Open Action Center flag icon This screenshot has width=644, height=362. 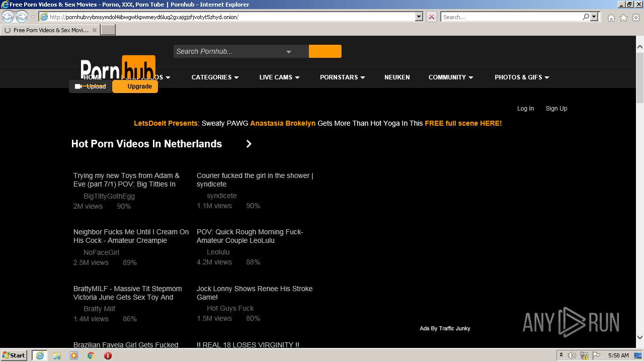click(x=596, y=355)
